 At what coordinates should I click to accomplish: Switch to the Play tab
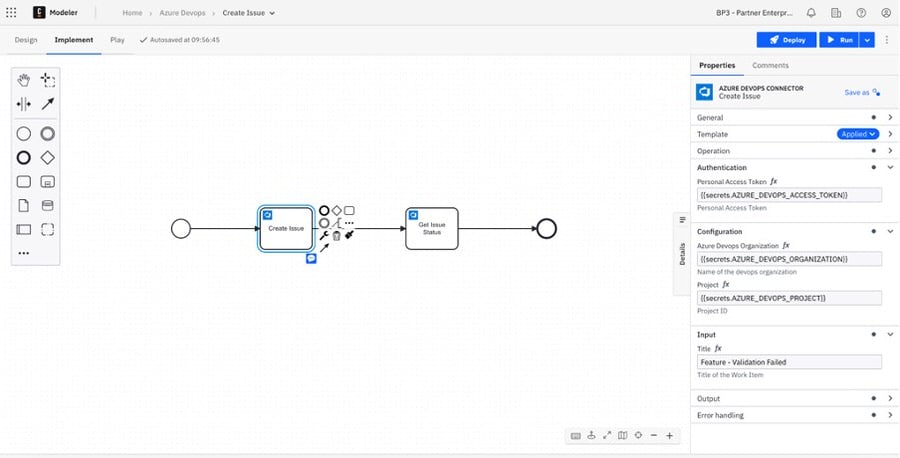(117, 40)
